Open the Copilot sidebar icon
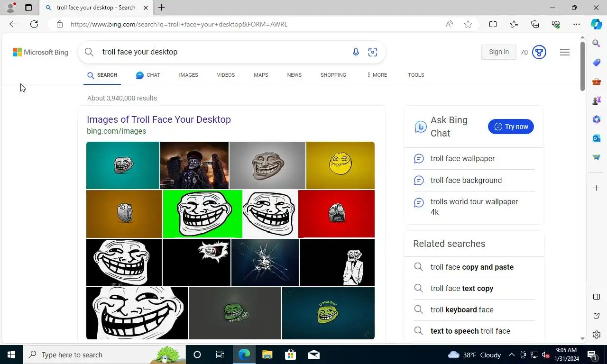This screenshot has height=364, width=607. (x=597, y=24)
